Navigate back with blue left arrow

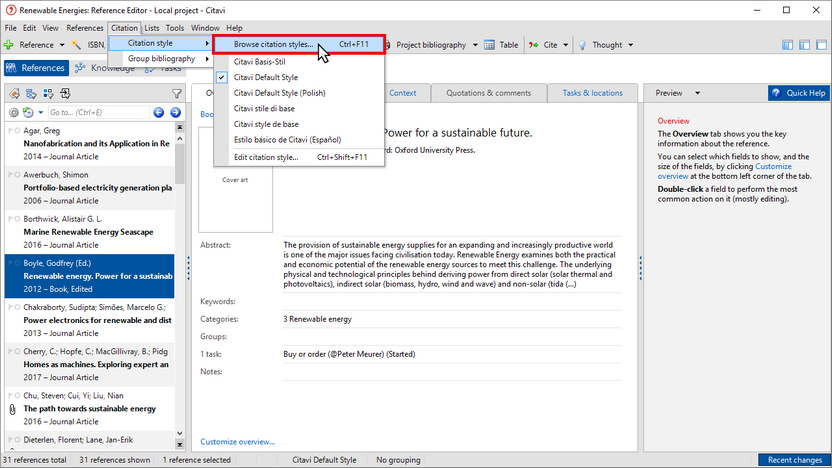point(159,112)
